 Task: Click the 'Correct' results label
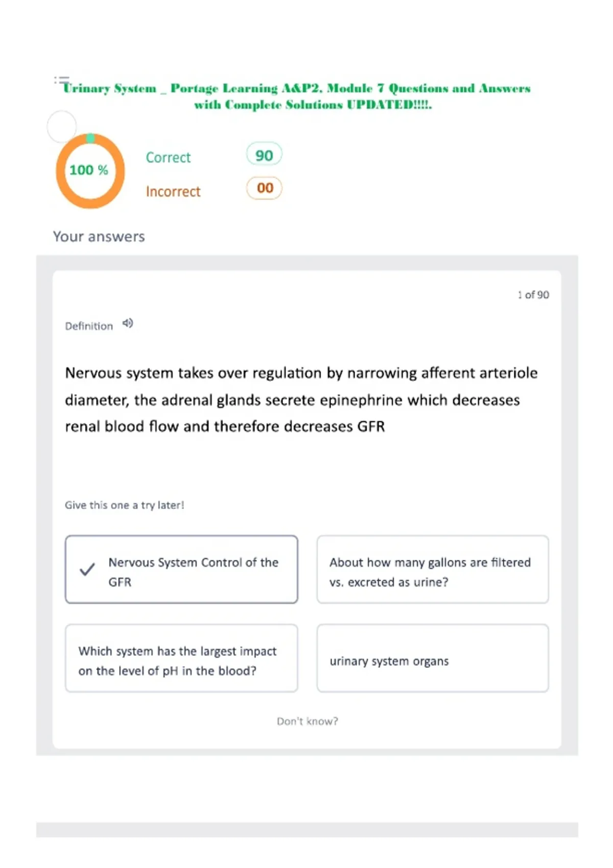coord(168,157)
